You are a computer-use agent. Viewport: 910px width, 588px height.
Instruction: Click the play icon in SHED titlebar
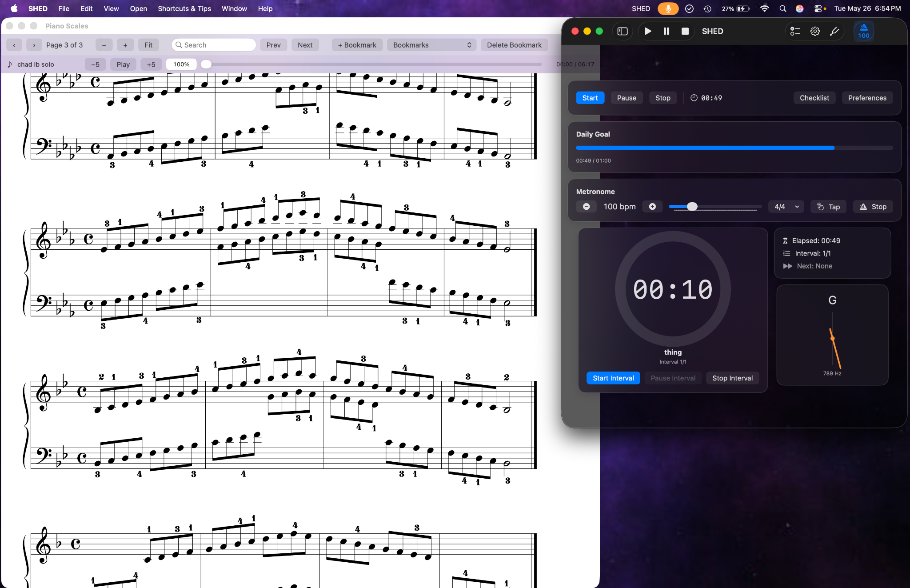point(648,31)
